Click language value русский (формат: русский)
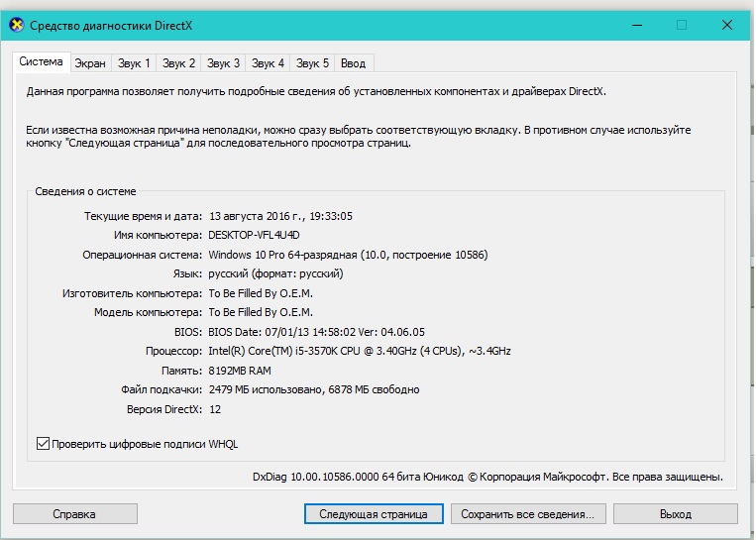 [275, 273]
